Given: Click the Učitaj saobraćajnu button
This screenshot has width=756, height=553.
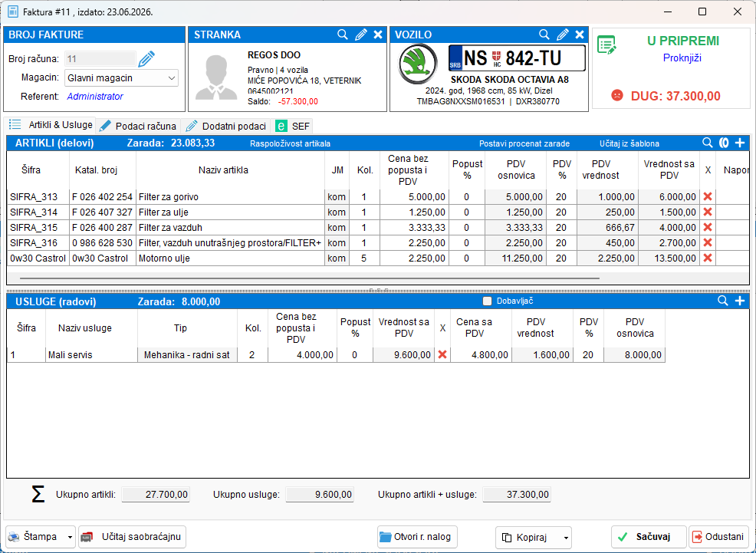Looking at the screenshot, I should [133, 537].
